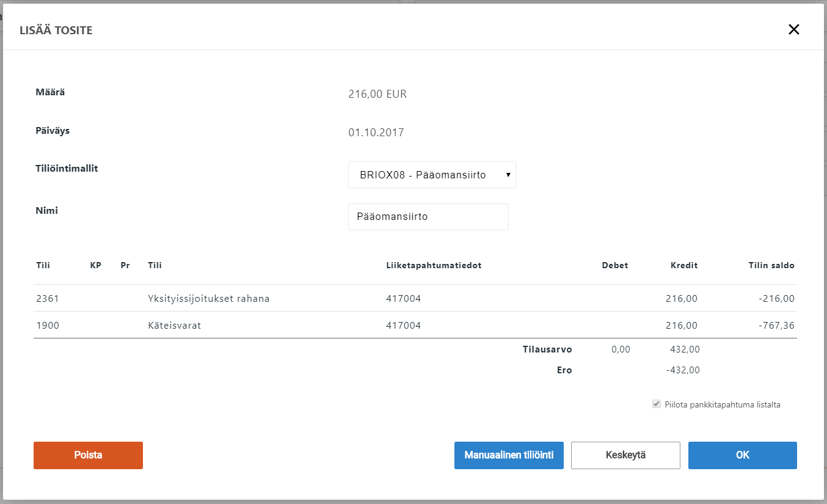Click Kredit amount in Käteisvarat row
Screen dimensions: 827x504
coord(681,326)
